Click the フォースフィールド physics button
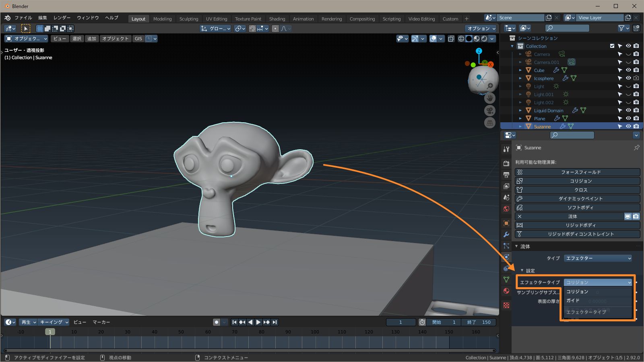This screenshot has width=644, height=362. pyautogui.click(x=577, y=172)
